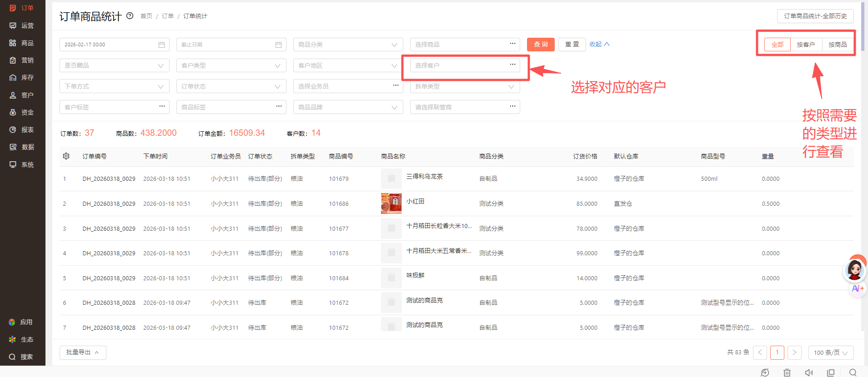Switch view to 全部
This screenshot has height=377, width=868.
(778, 45)
